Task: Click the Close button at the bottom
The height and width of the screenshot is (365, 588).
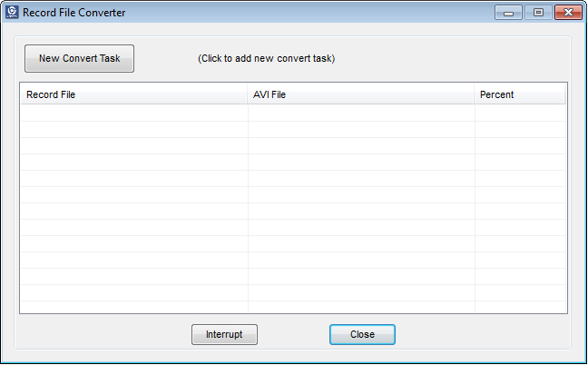Action: pyautogui.click(x=362, y=334)
